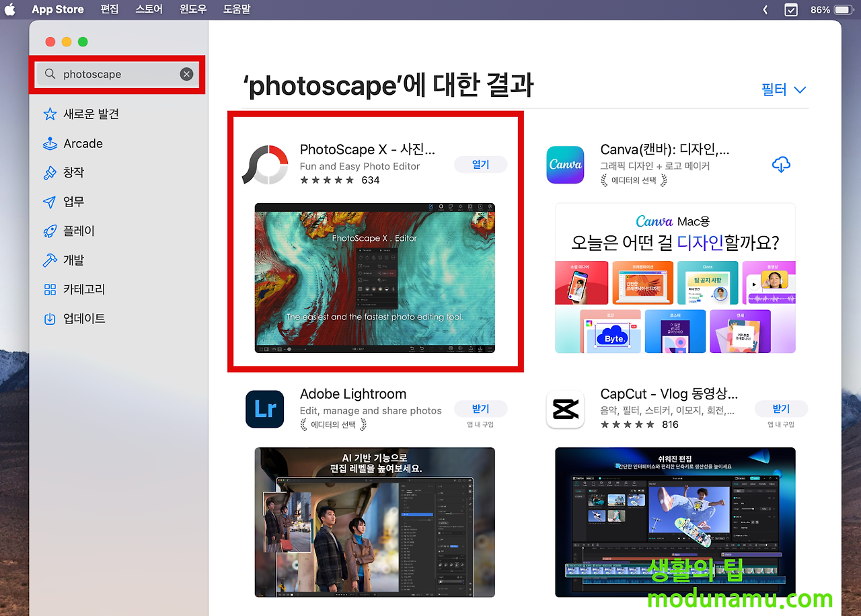The width and height of the screenshot is (861, 616).
Task: Open the Adobe Lightroom title link
Action: pyautogui.click(x=353, y=394)
